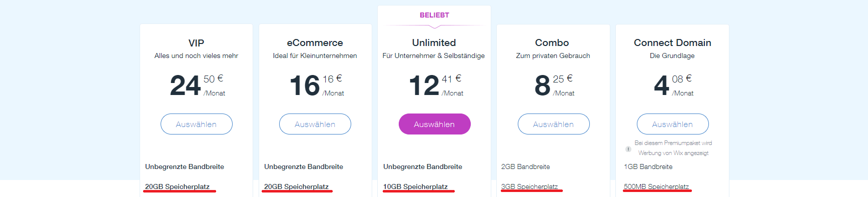The height and width of the screenshot is (197, 868).
Task: Click the underlined 20GB Speicherplatz under VIP
Action: 177,186
